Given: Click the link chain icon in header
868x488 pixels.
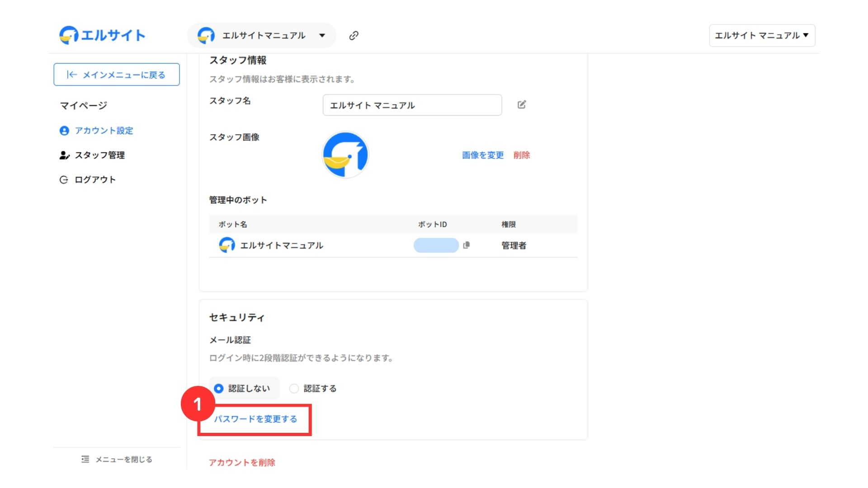Looking at the screenshot, I should point(354,36).
